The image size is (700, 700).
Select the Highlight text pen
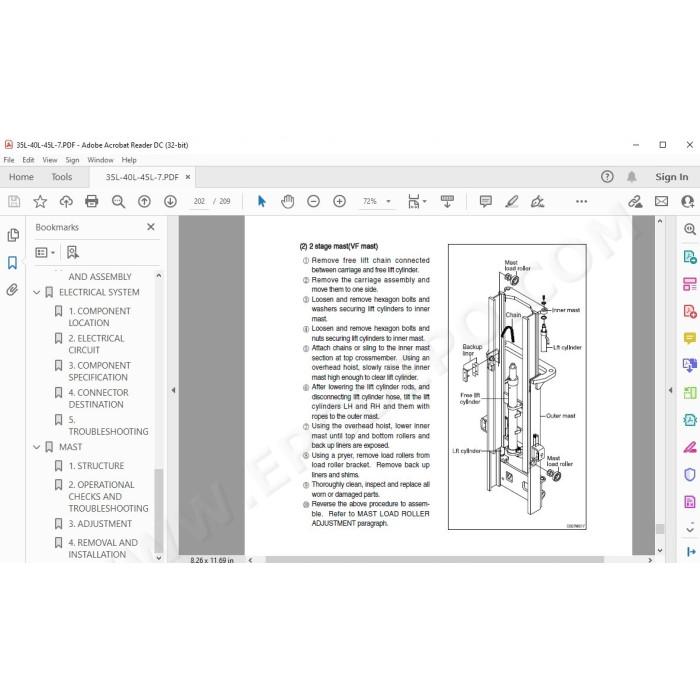coord(512,201)
